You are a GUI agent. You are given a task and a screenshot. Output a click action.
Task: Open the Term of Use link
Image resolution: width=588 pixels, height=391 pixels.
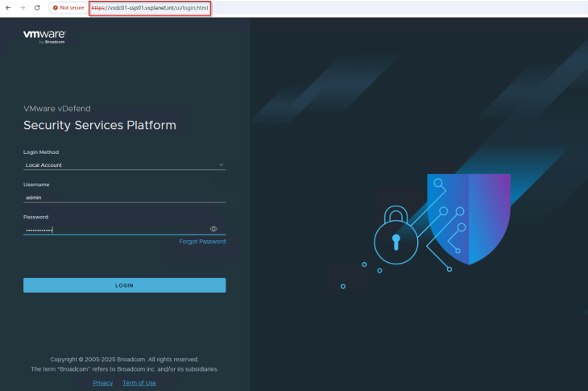coord(139,383)
